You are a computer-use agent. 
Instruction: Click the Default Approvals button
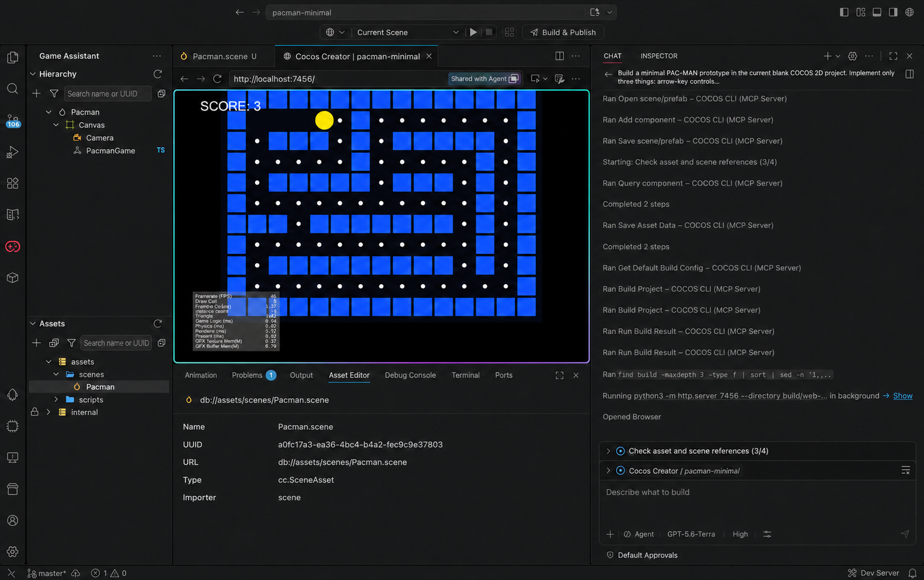(x=642, y=555)
